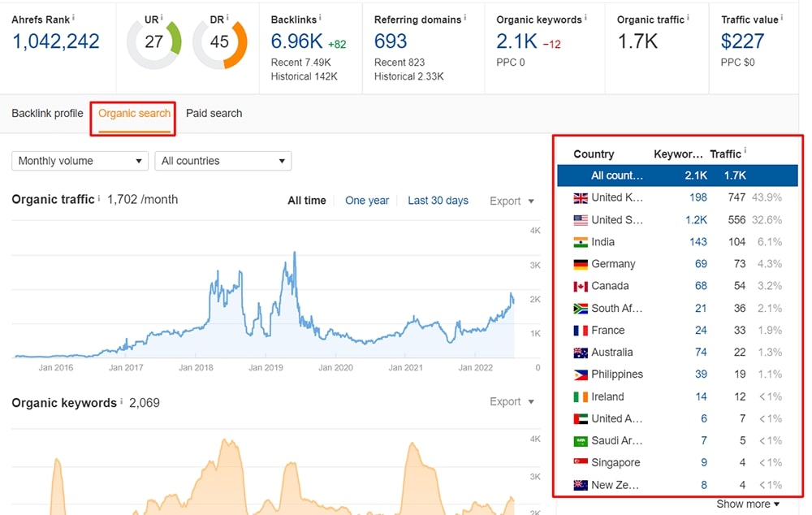Click the Organic traffic info icon in header
This screenshot has height=515, width=812.
689,18
